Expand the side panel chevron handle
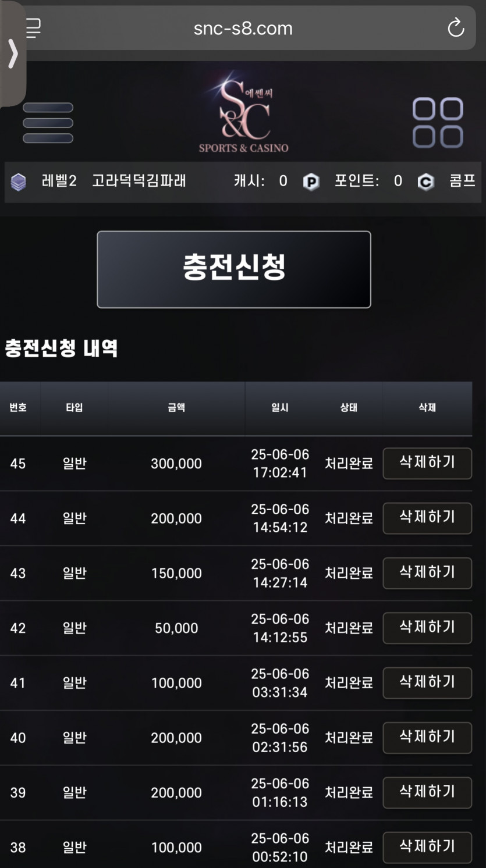This screenshot has width=486, height=868. (13, 54)
